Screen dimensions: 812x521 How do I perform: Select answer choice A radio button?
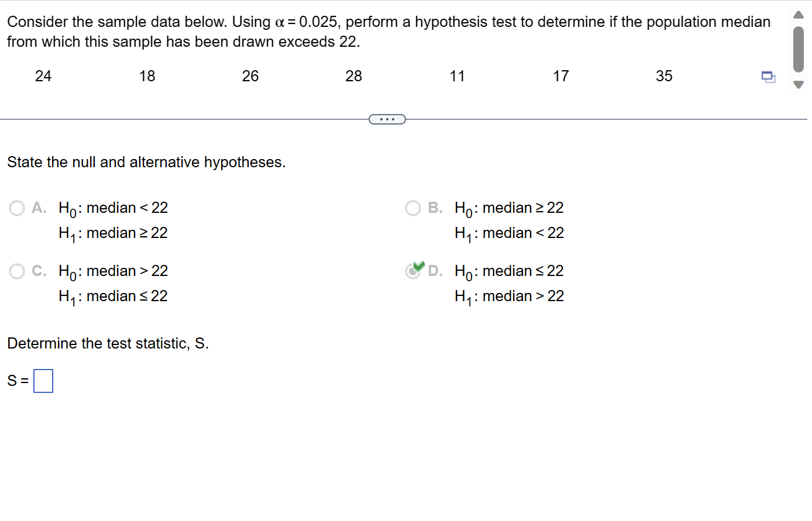click(x=16, y=208)
